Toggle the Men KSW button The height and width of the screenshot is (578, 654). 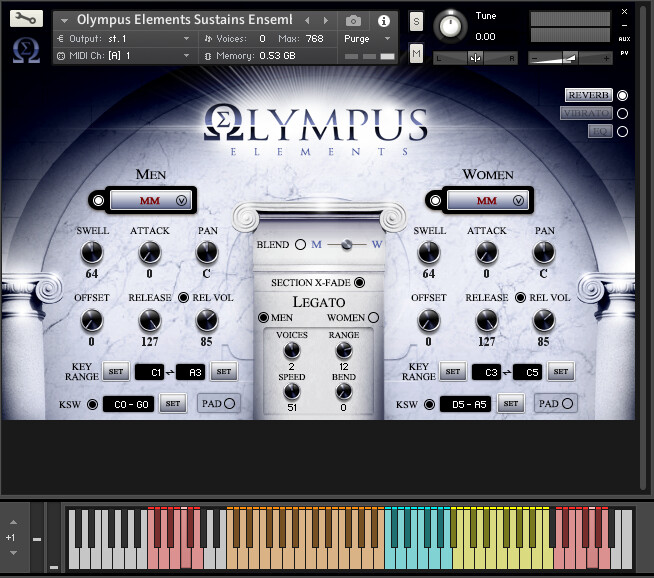(93, 405)
